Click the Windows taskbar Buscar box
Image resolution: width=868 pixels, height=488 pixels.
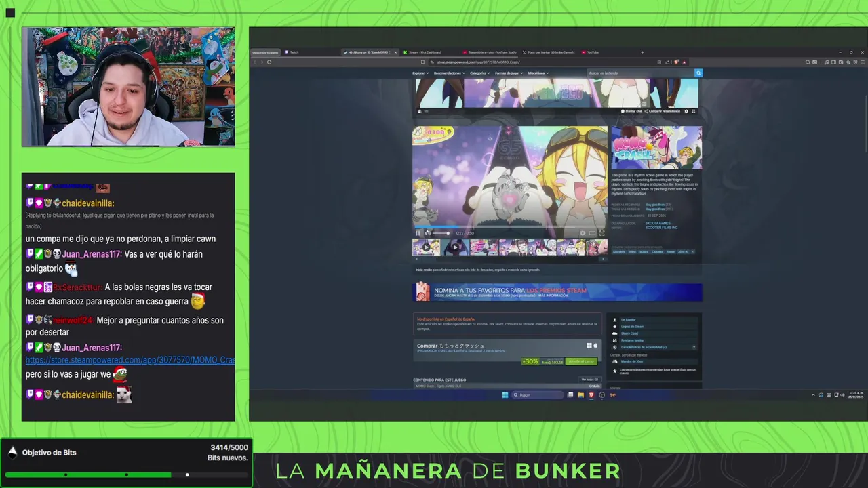coord(538,395)
